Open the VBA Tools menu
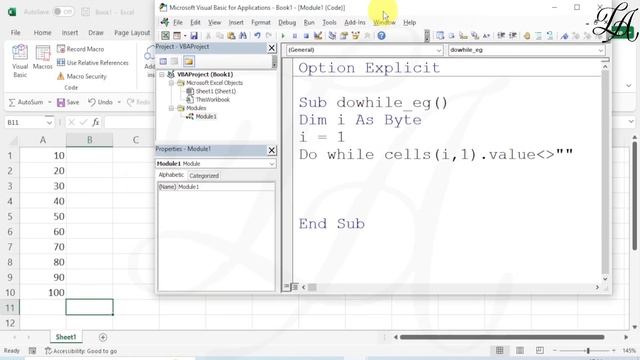Image resolution: width=640 pixels, height=360 pixels. (x=329, y=22)
